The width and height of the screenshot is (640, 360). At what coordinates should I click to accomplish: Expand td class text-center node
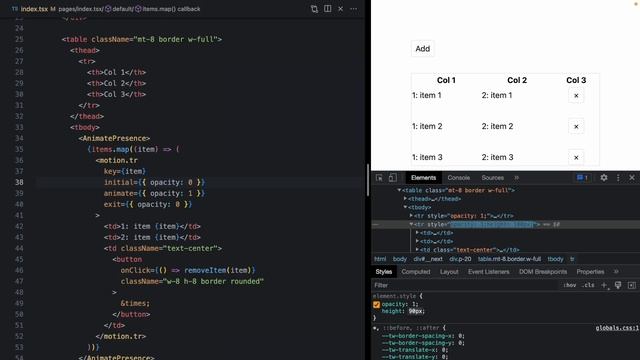(417, 250)
